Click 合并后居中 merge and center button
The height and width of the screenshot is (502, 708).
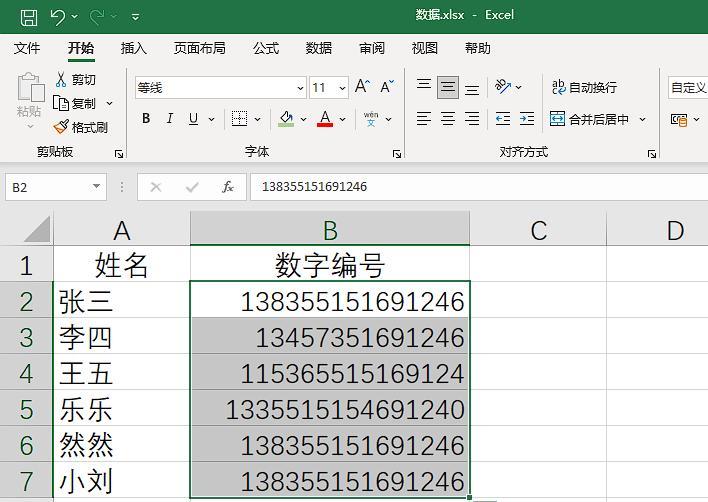pyautogui.click(x=589, y=119)
